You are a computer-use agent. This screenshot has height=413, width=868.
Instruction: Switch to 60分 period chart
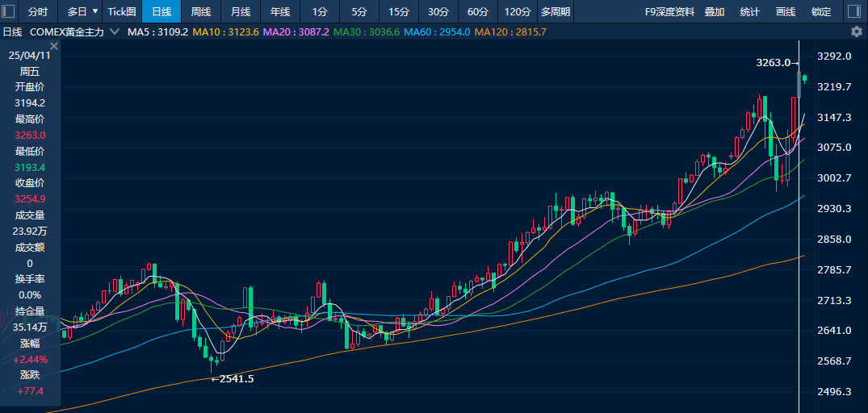478,11
